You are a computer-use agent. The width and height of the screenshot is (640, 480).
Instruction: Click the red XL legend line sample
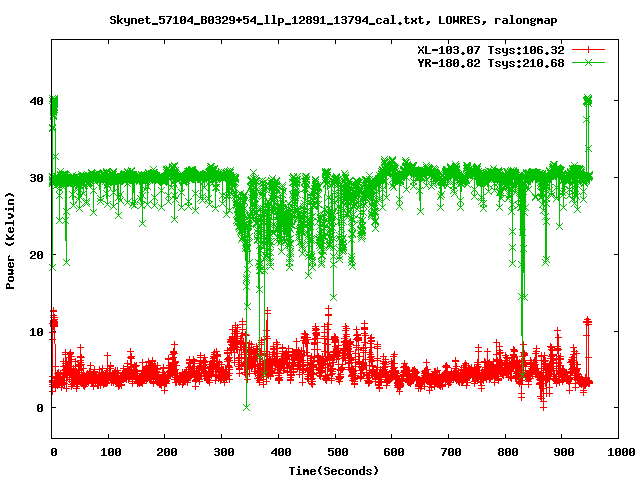588,50
